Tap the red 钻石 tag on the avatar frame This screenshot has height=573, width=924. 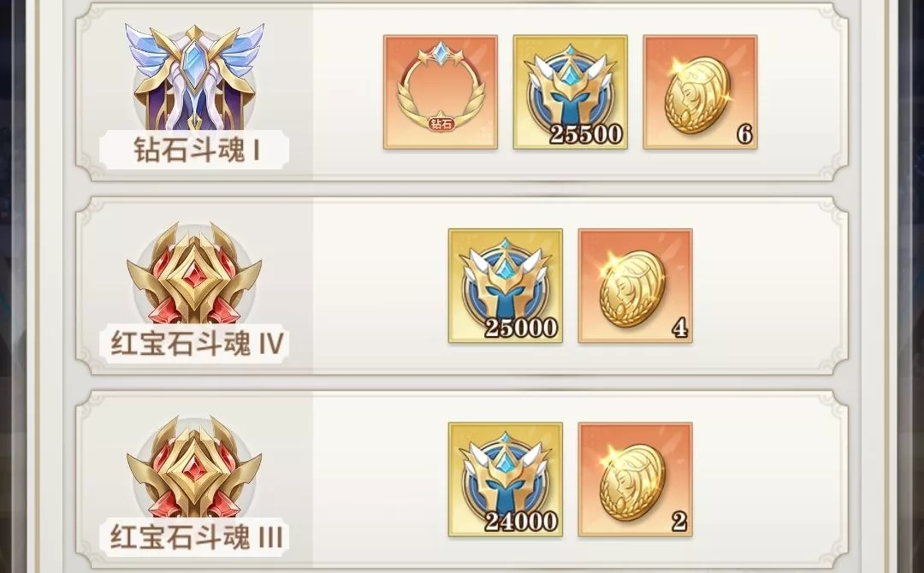pyautogui.click(x=441, y=124)
